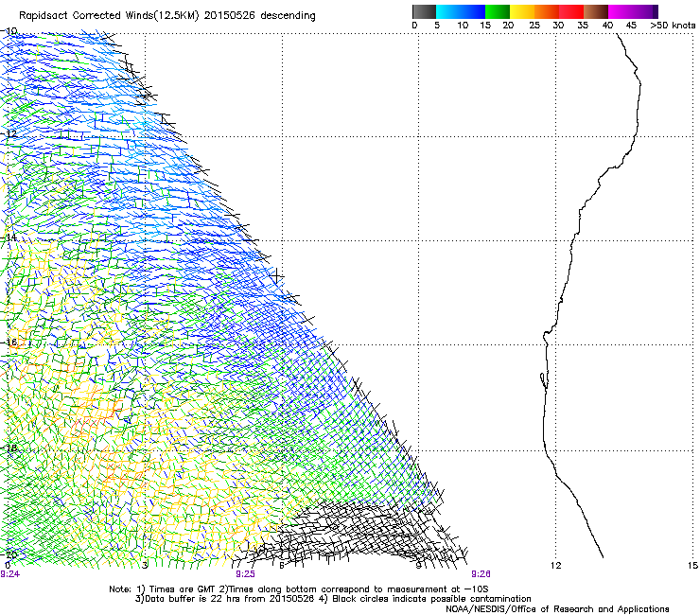The width and height of the screenshot is (700, 615).
Task: Click legend tick label '25'
Action: pyautogui.click(x=534, y=26)
